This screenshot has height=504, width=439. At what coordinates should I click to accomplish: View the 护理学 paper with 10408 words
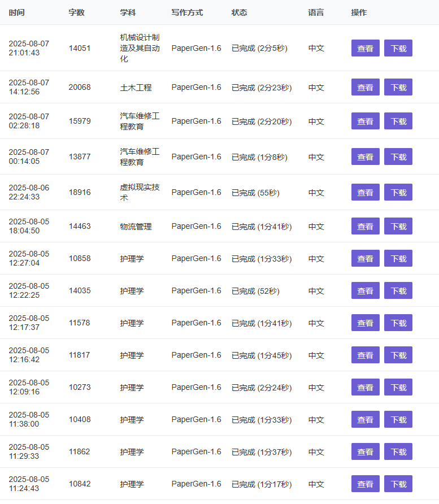(365, 419)
